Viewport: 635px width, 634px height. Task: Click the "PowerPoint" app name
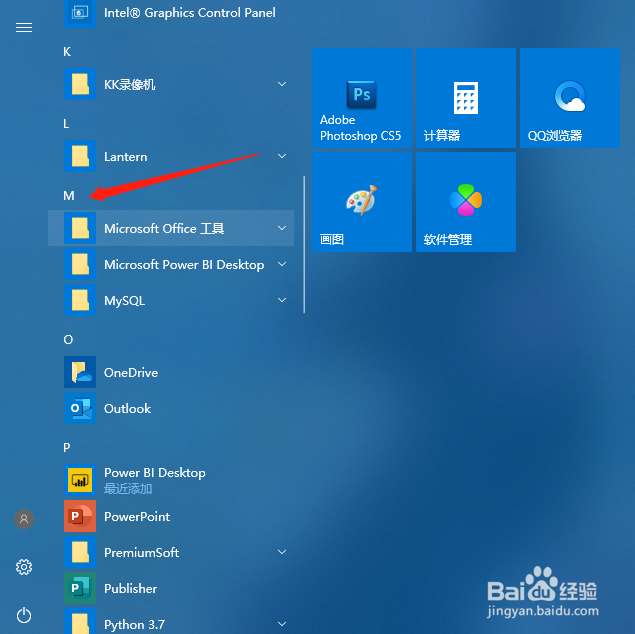coord(137,517)
